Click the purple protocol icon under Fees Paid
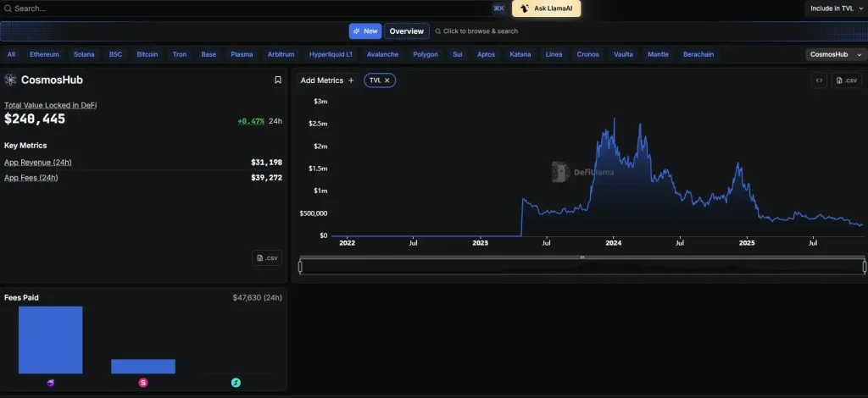 50,383
